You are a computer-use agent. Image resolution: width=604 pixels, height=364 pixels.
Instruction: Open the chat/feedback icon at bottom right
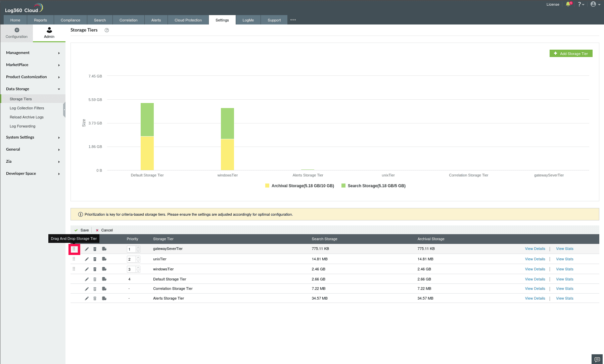[x=597, y=359]
